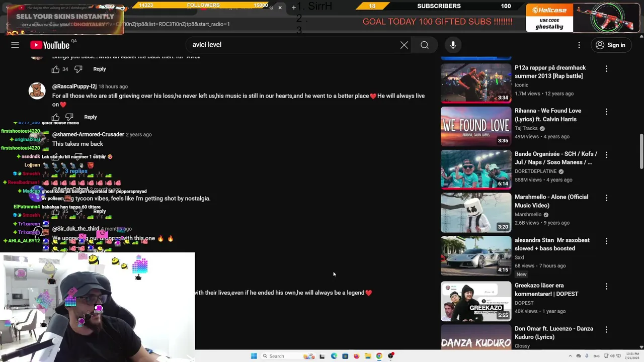Viewport: 644px width, 362px height.
Task: Open options menu for the Greekazo video
Action: click(x=606, y=287)
